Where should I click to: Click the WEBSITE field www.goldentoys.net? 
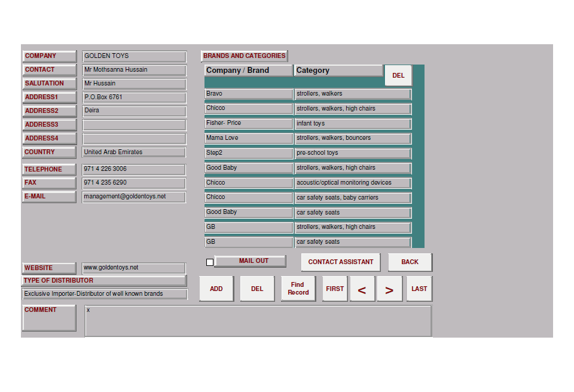[x=134, y=268]
